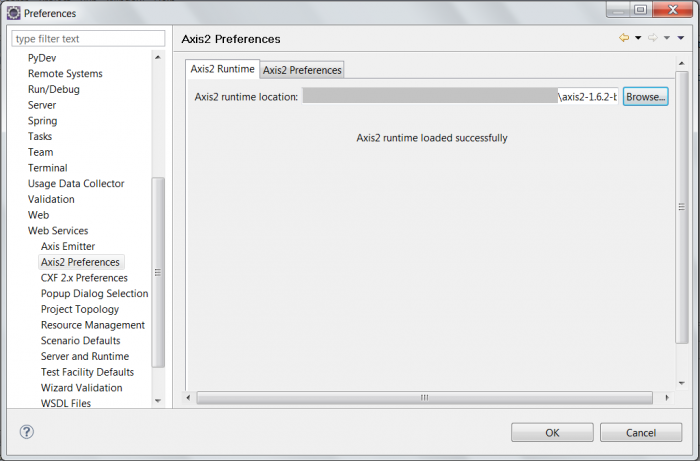Click the Eclipse Preferences title bar icon
The height and width of the screenshot is (461, 700).
coord(12,13)
